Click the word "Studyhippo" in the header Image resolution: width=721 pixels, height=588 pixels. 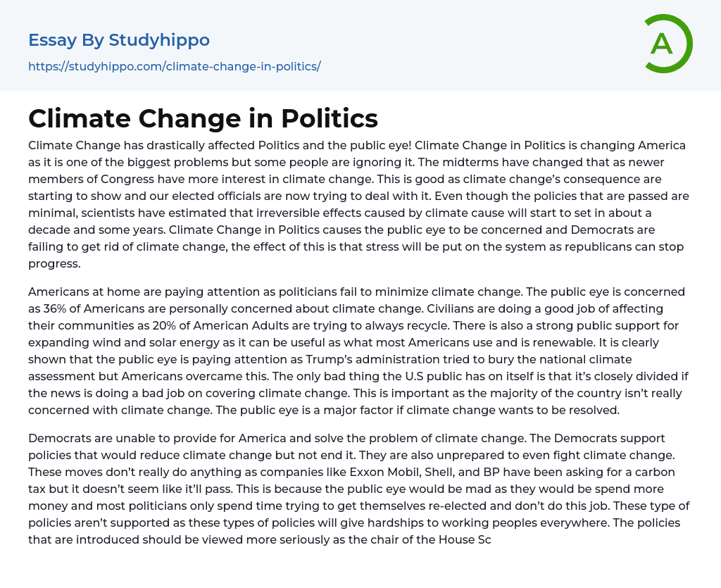click(x=159, y=40)
